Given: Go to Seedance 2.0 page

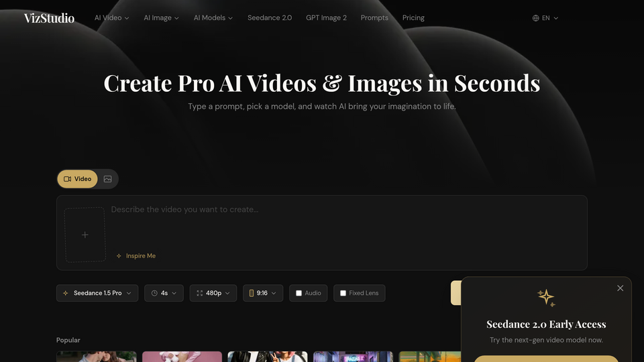Looking at the screenshot, I should 270,17.
